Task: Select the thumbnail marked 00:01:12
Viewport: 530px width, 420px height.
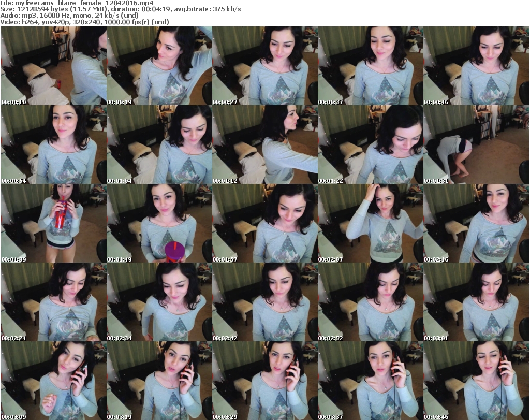Action: [x=265, y=144]
